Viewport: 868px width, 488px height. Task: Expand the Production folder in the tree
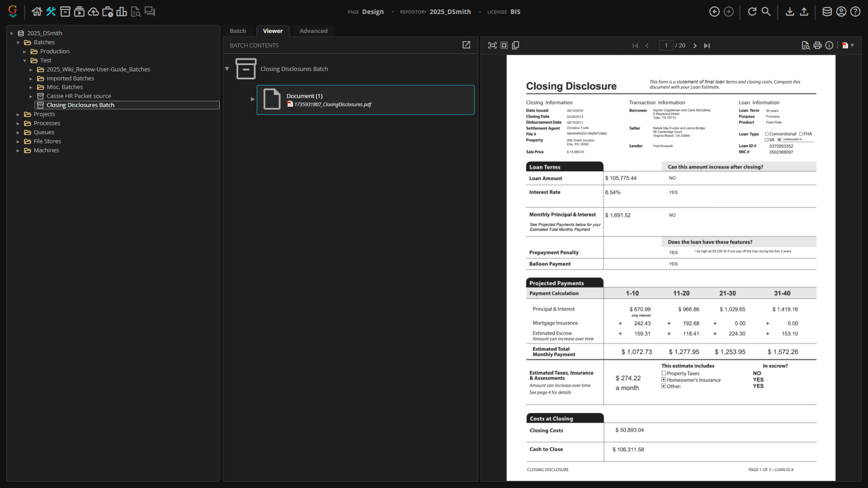coord(25,51)
